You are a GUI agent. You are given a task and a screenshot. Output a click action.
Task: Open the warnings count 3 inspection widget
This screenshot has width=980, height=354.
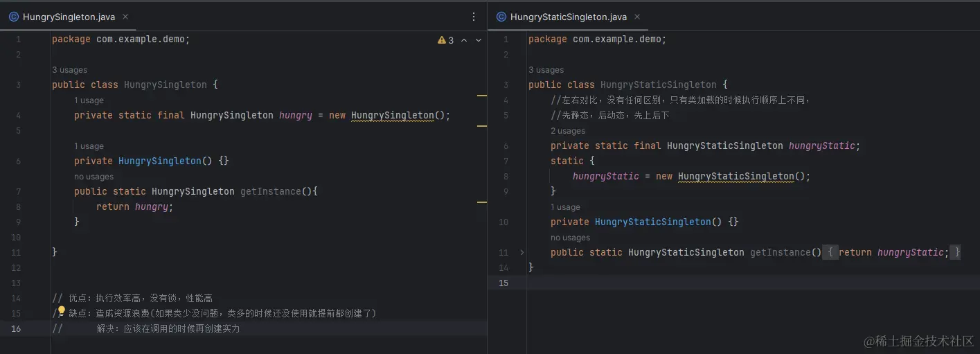(446, 40)
